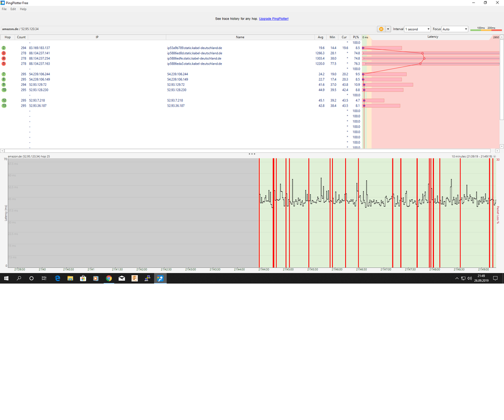Click the Upgrade PingPlotter link

pos(274,19)
